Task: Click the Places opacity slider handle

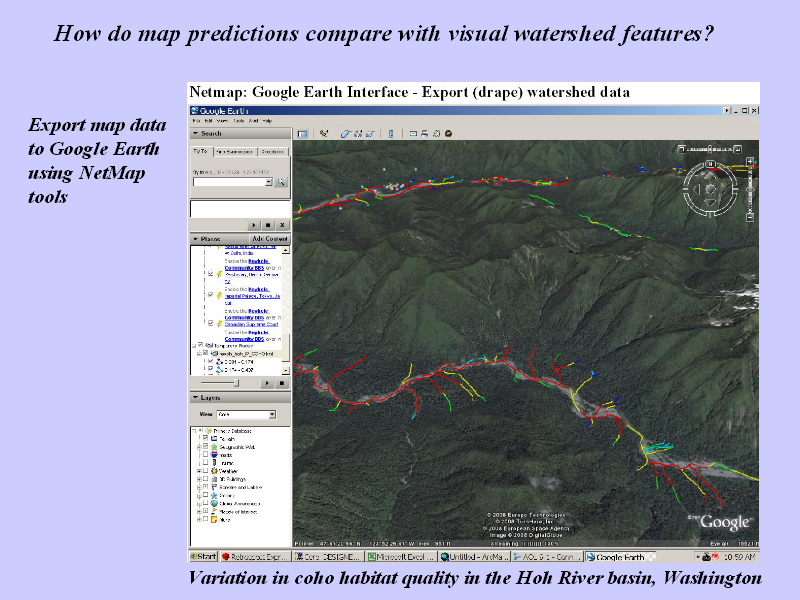Action: coord(236,383)
